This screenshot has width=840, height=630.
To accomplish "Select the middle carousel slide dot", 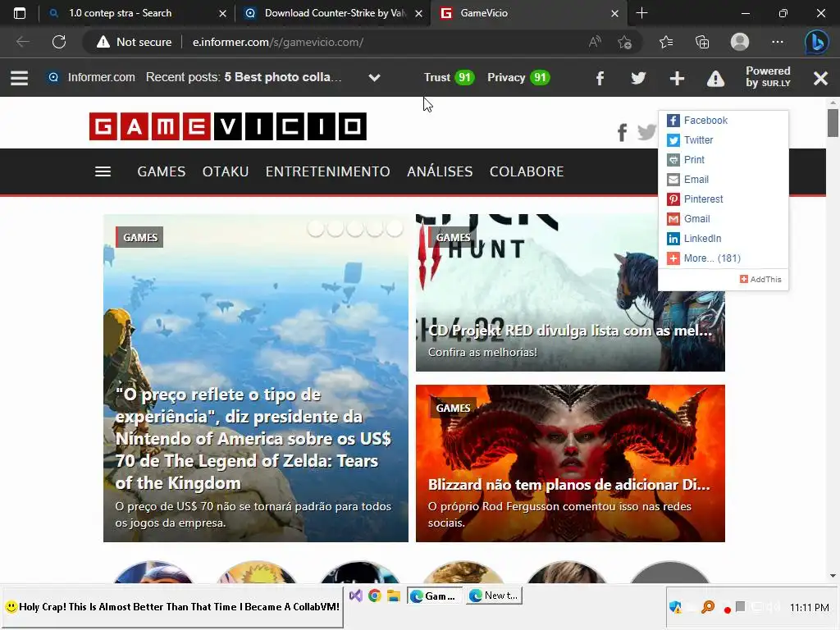I will point(355,229).
